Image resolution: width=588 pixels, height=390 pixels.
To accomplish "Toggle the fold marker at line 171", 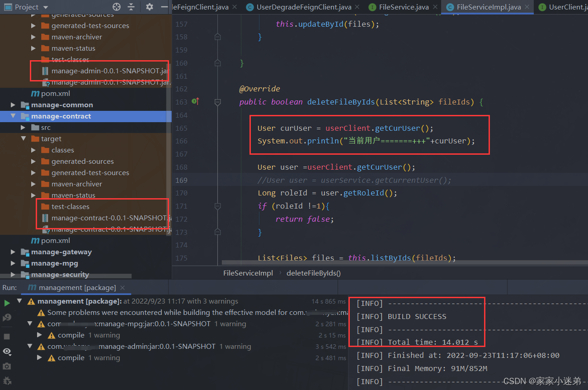I will click(217, 206).
